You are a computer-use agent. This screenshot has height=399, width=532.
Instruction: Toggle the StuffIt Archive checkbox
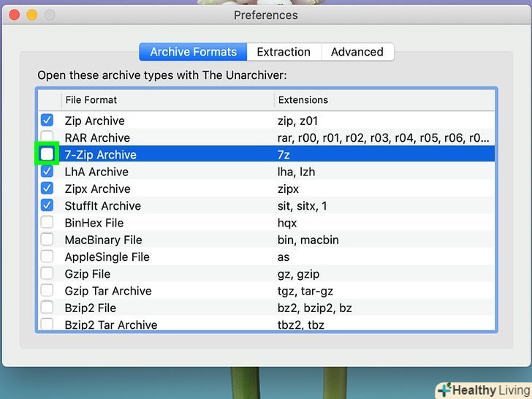(x=47, y=205)
